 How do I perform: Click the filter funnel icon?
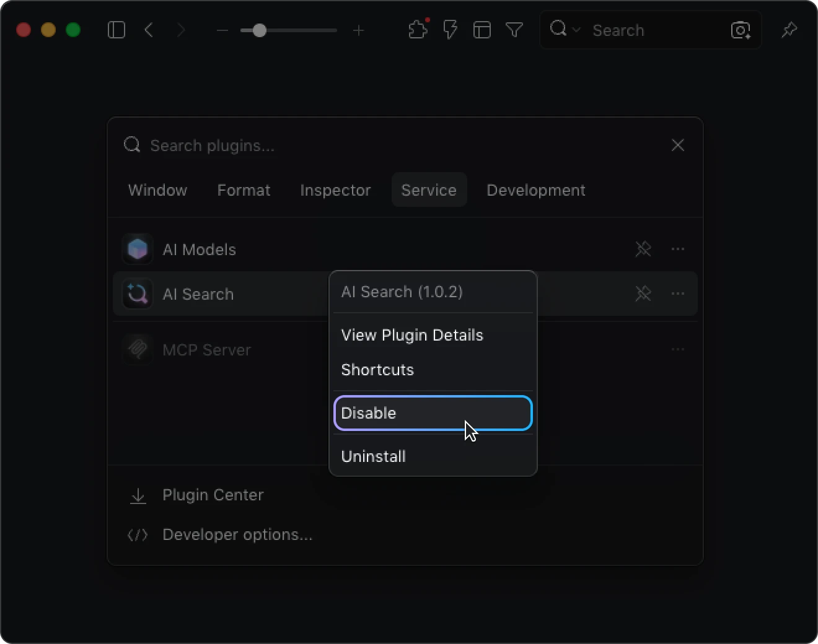pos(514,30)
